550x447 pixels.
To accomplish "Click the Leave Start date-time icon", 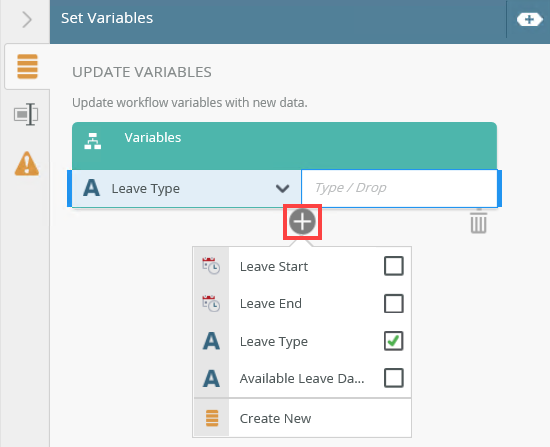I will pos(211,266).
